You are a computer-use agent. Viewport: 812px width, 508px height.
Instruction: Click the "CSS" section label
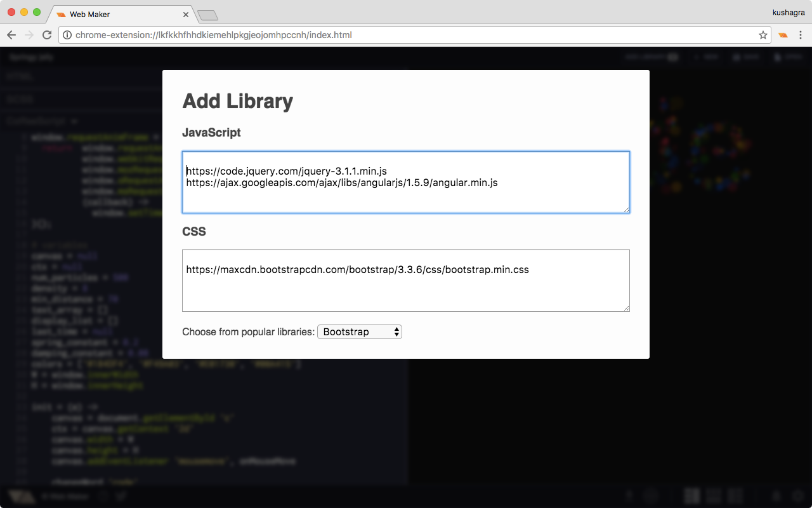pyautogui.click(x=194, y=232)
